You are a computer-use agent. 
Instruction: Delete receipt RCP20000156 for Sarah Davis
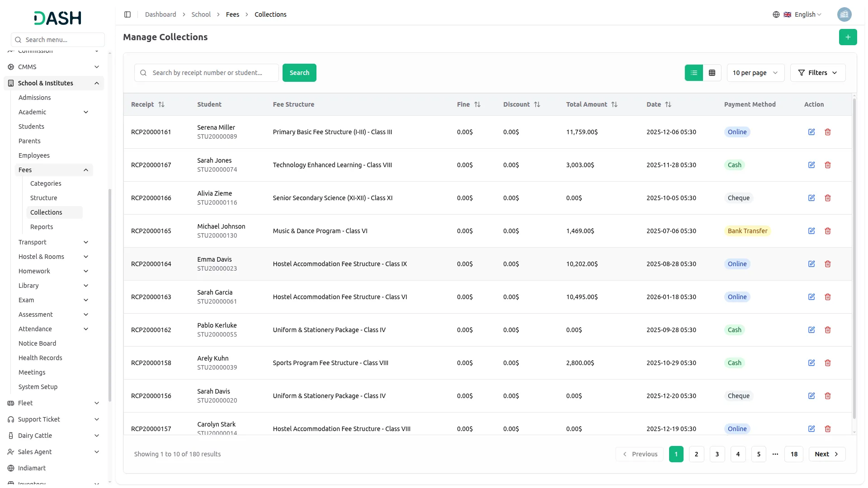[x=827, y=396]
